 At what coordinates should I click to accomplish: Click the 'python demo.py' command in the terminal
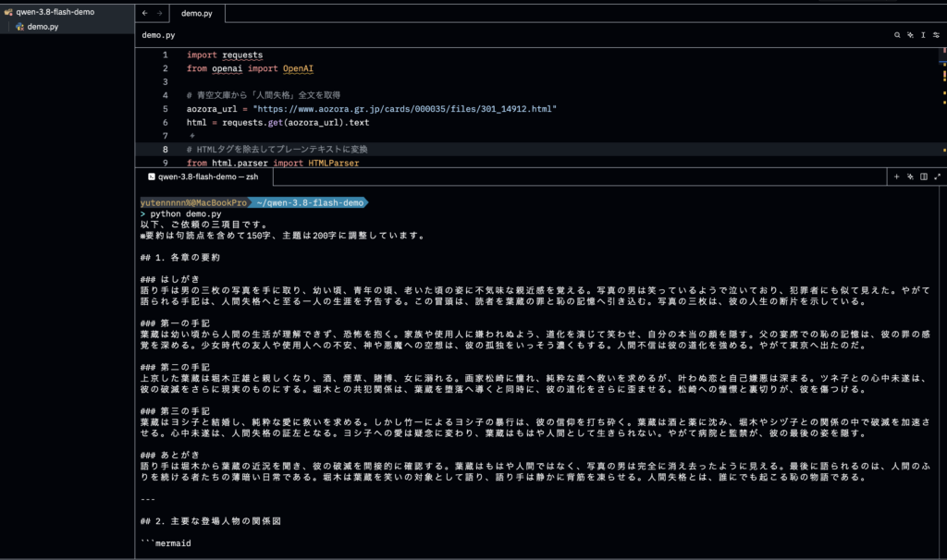tap(186, 213)
